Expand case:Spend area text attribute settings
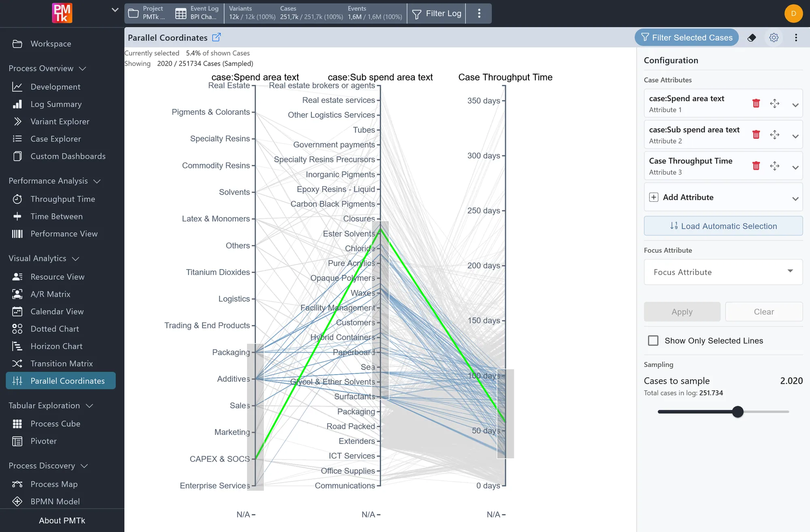This screenshot has width=810, height=532. (x=795, y=105)
